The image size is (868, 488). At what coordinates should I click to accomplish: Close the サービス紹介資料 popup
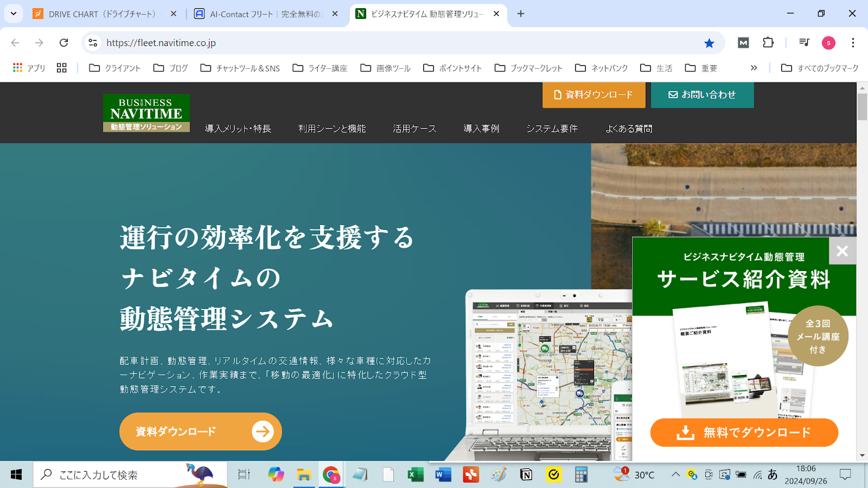click(843, 251)
